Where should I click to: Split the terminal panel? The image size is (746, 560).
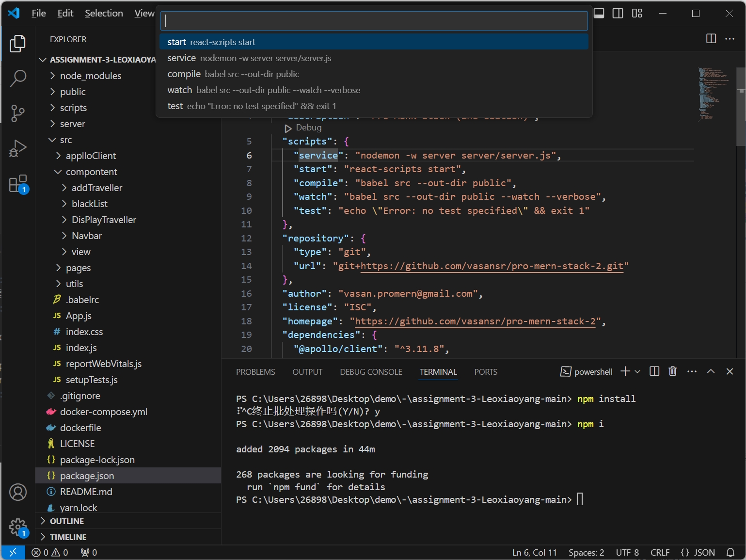[654, 371]
